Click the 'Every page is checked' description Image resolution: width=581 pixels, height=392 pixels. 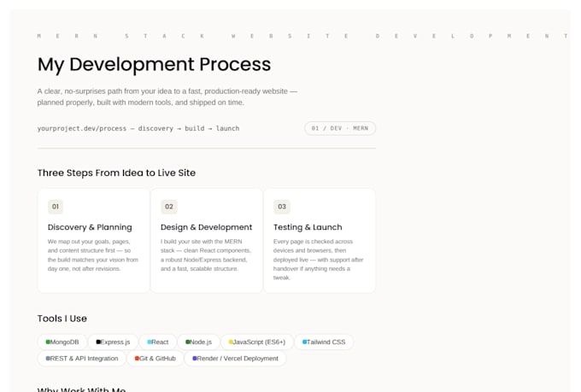pos(319,260)
